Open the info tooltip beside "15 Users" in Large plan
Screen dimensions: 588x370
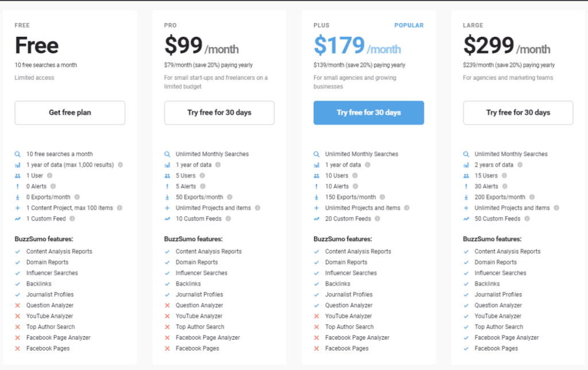(x=504, y=176)
